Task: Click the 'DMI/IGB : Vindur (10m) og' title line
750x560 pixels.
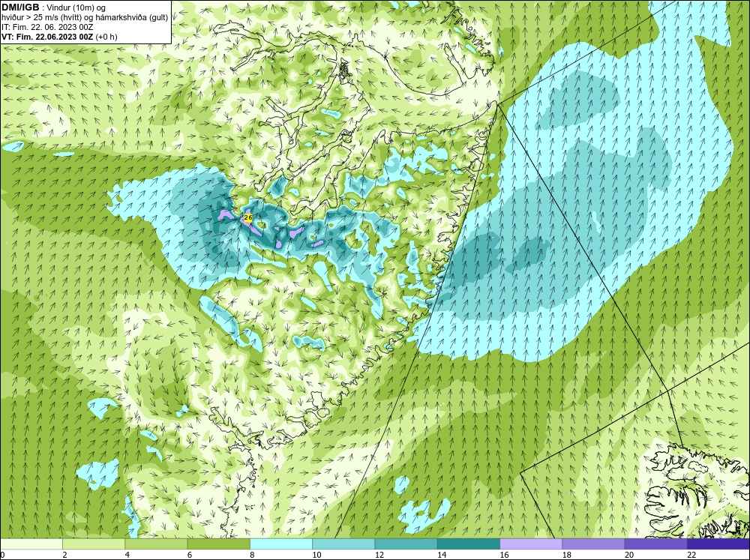Action: coord(54,7)
